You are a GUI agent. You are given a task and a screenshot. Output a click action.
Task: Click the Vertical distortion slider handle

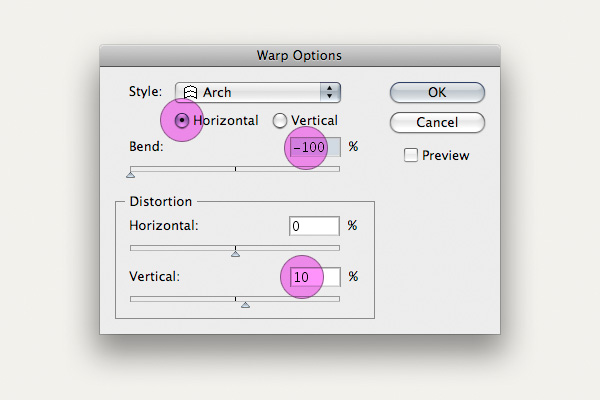245,305
